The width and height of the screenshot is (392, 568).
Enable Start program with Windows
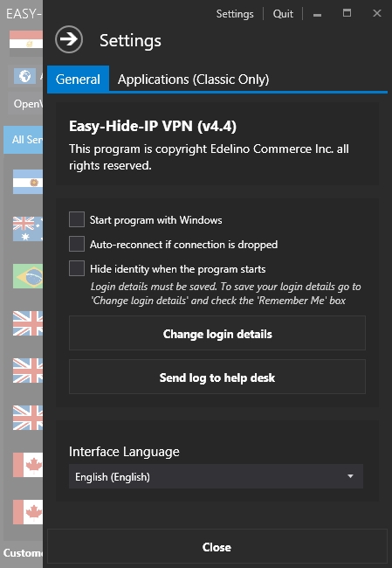77,219
